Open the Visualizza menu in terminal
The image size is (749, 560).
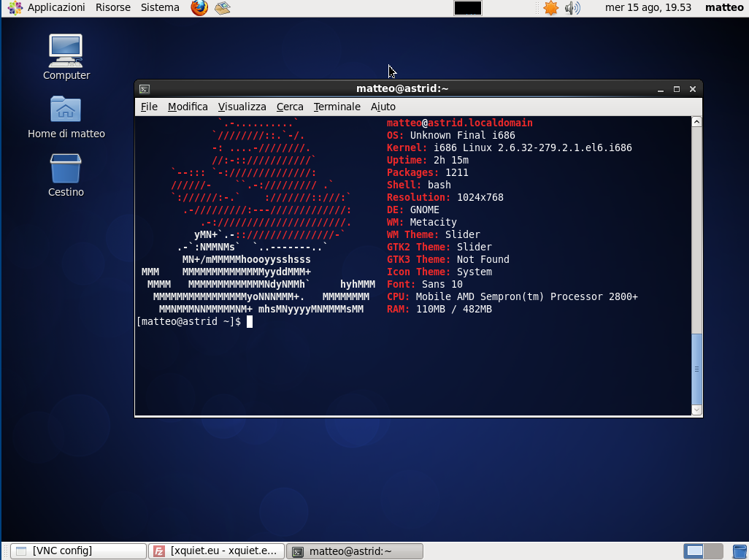pyautogui.click(x=242, y=107)
